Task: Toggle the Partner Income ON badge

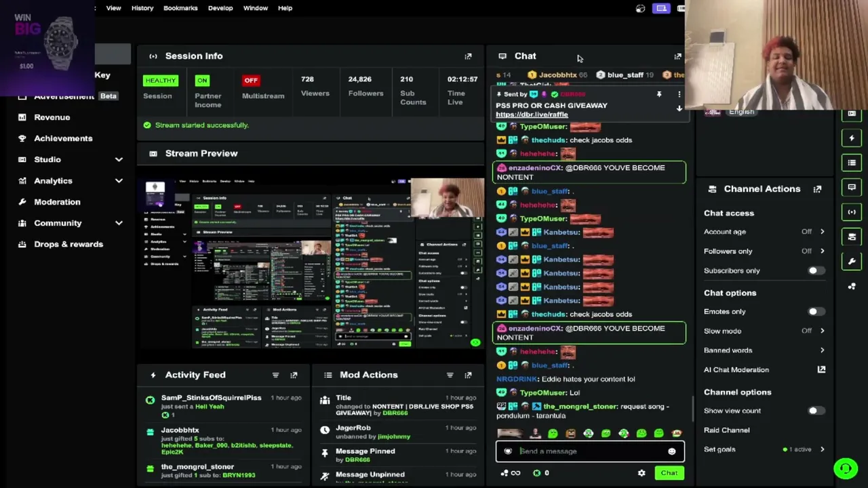Action: 202,81
